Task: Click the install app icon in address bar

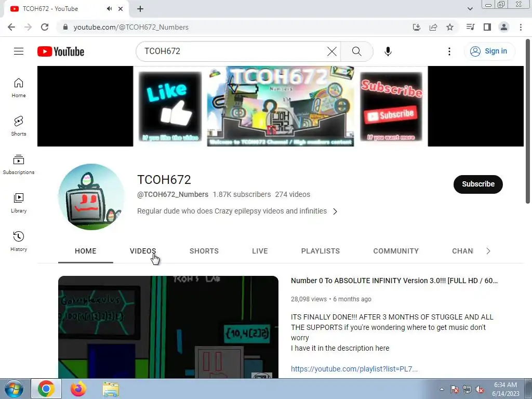Action: point(416,27)
